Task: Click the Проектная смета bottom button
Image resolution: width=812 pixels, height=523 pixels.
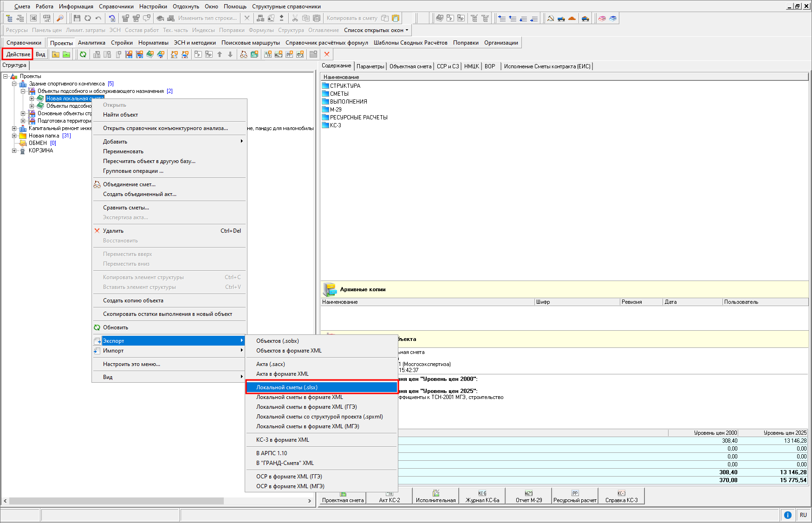Action: [x=343, y=496]
